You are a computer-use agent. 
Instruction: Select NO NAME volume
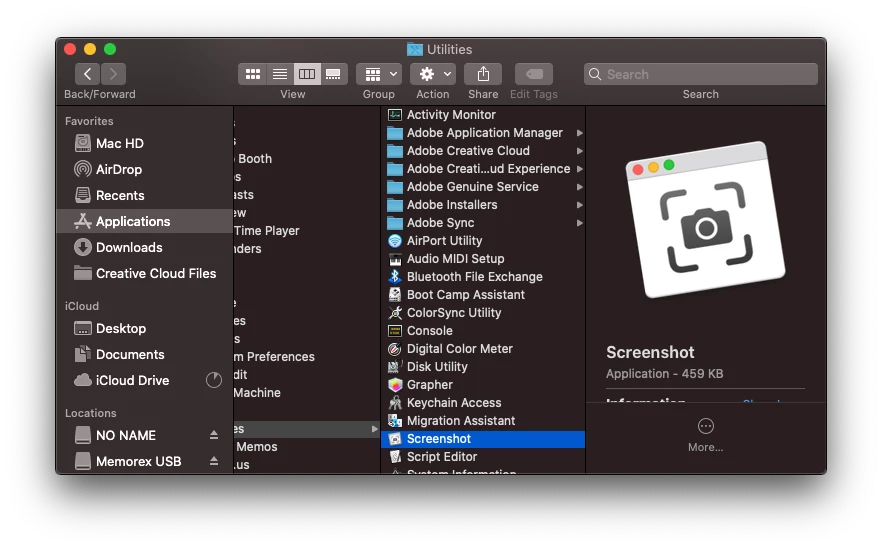(x=145, y=435)
